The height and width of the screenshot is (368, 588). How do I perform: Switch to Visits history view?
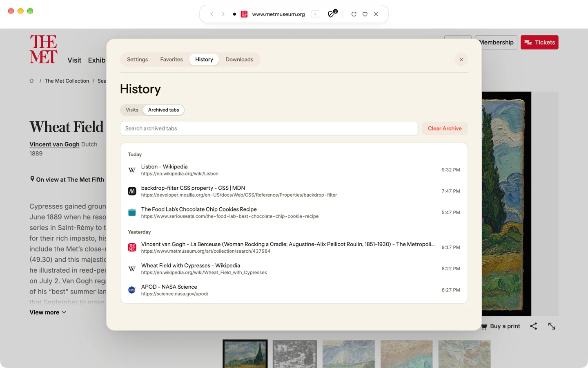(x=132, y=110)
